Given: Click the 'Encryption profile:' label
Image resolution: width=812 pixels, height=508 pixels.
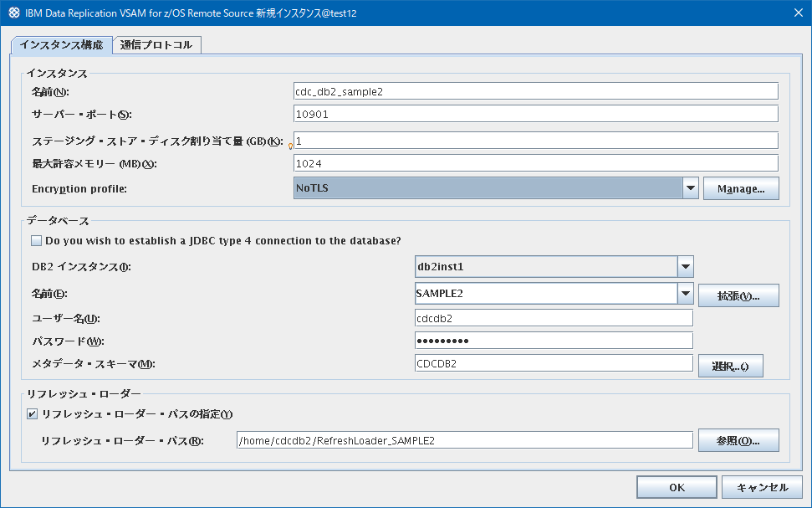Looking at the screenshot, I should pyautogui.click(x=79, y=188).
